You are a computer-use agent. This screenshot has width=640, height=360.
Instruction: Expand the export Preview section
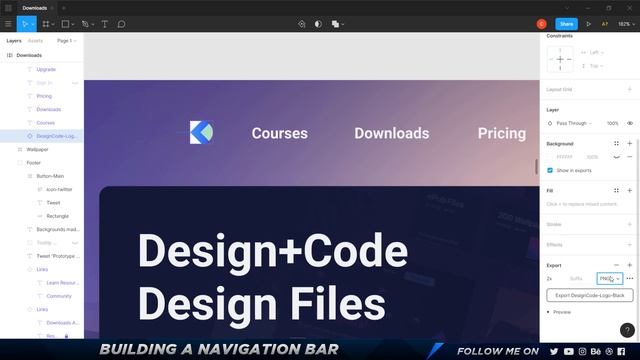(559, 312)
